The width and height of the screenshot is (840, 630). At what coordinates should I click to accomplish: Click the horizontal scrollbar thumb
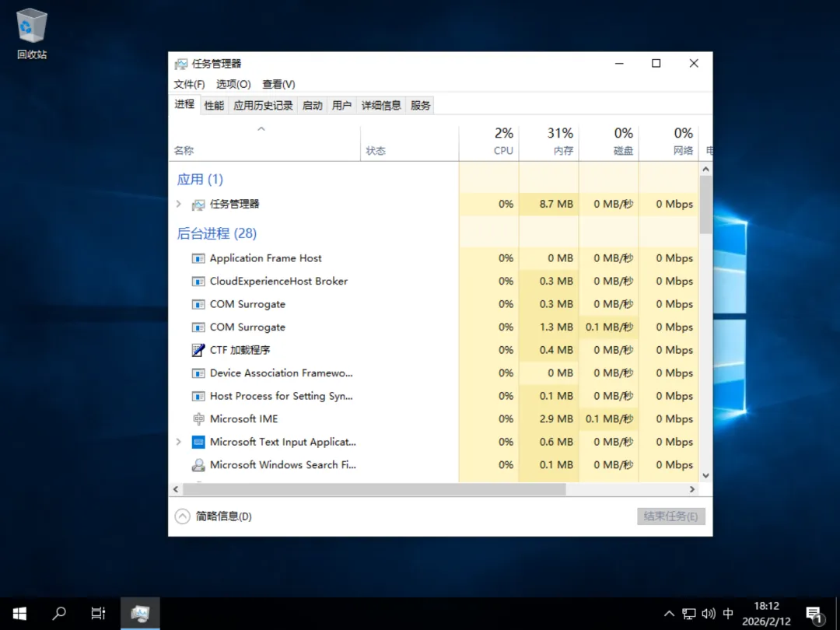coord(374,489)
